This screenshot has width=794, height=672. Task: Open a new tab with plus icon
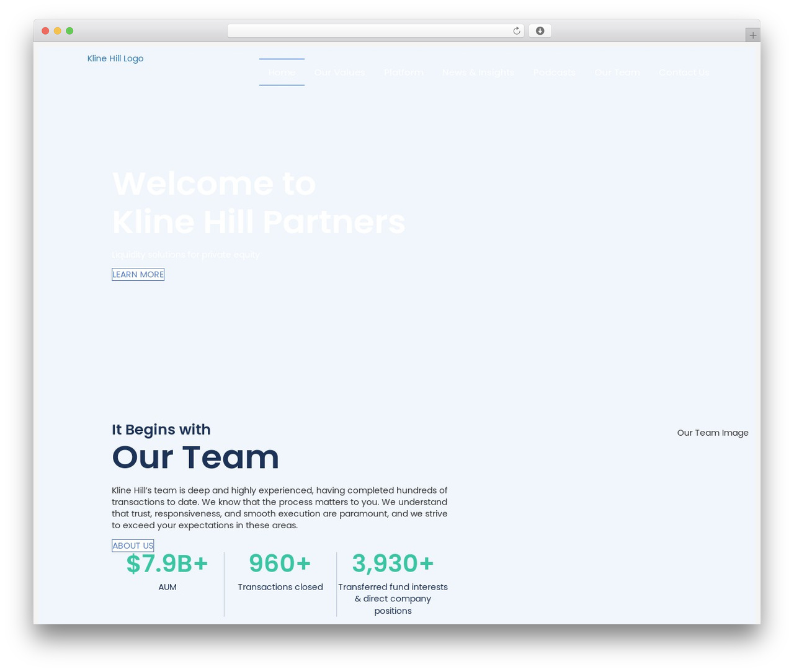point(752,35)
